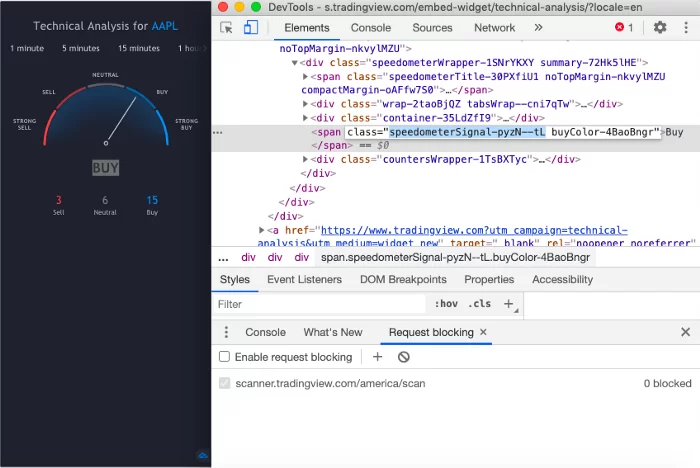Expand the container-35LdZfI9 div

click(305, 118)
